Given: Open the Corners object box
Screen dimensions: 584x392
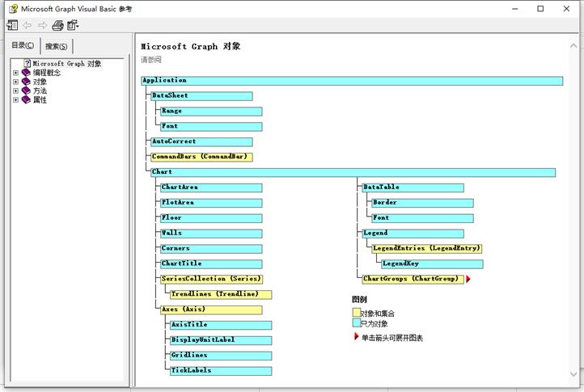Looking at the screenshot, I should pyautogui.click(x=211, y=249).
